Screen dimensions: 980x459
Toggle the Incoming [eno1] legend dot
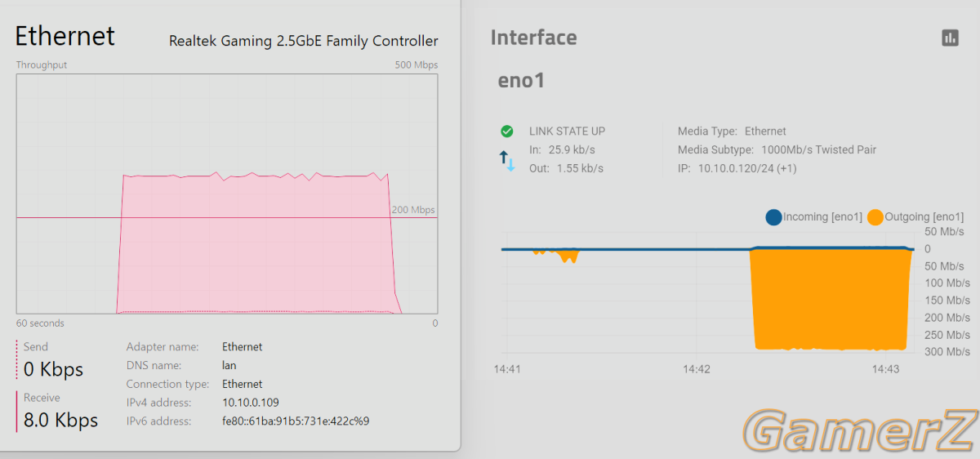(773, 217)
